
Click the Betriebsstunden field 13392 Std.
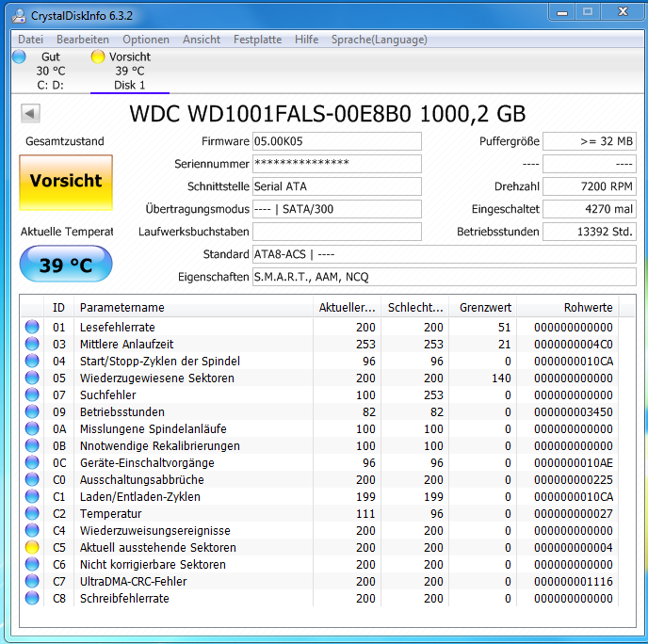pos(590,232)
